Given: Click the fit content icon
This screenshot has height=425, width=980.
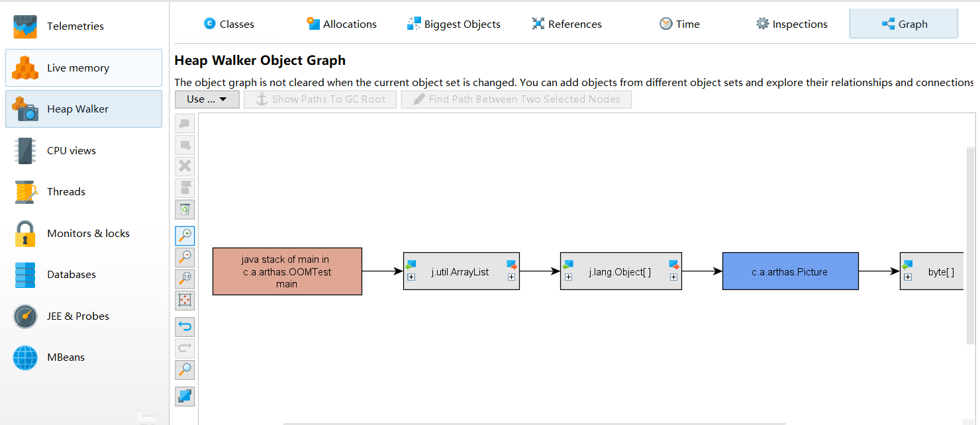Looking at the screenshot, I should point(185,301).
